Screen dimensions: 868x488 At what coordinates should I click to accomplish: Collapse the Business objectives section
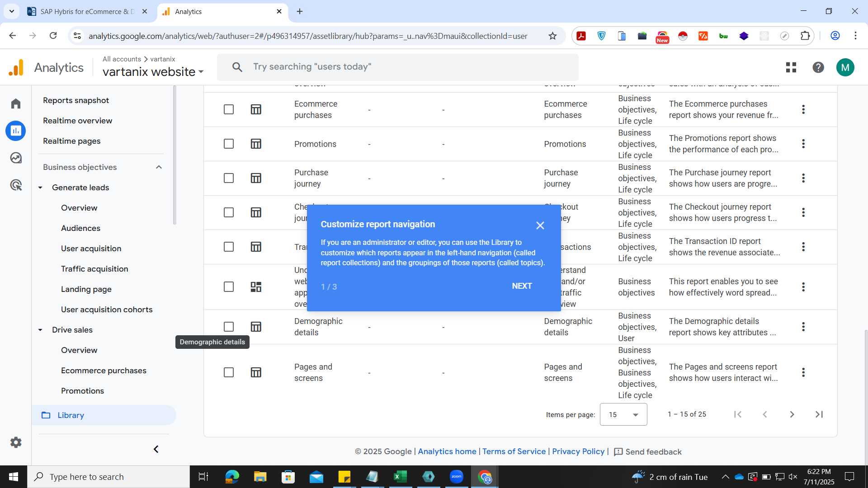pos(159,167)
